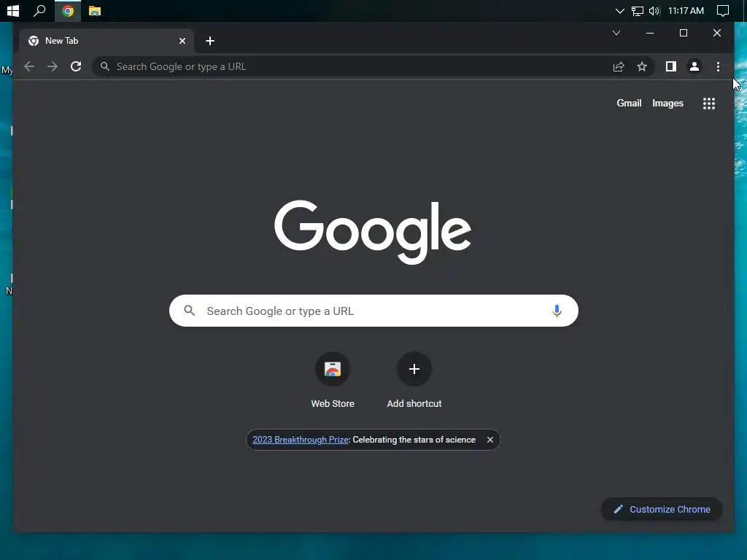Open Windows search from taskbar
This screenshot has width=747, height=560.
[x=39, y=11]
